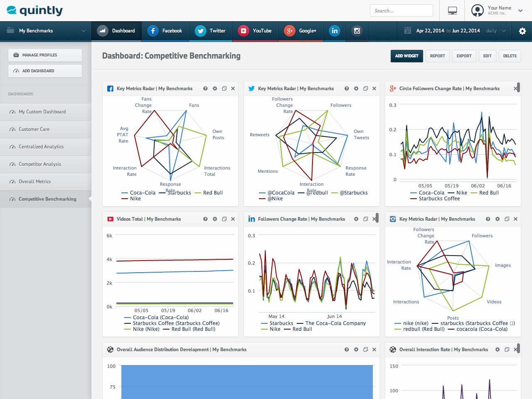Duplicate the Videos Total widget
Screen dimensions: 532x399
pyautogui.click(x=224, y=219)
